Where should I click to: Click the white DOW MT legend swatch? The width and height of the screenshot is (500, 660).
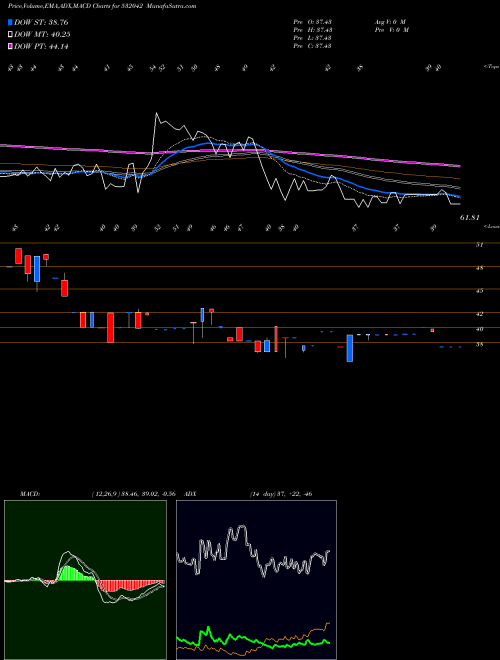pos(11,35)
